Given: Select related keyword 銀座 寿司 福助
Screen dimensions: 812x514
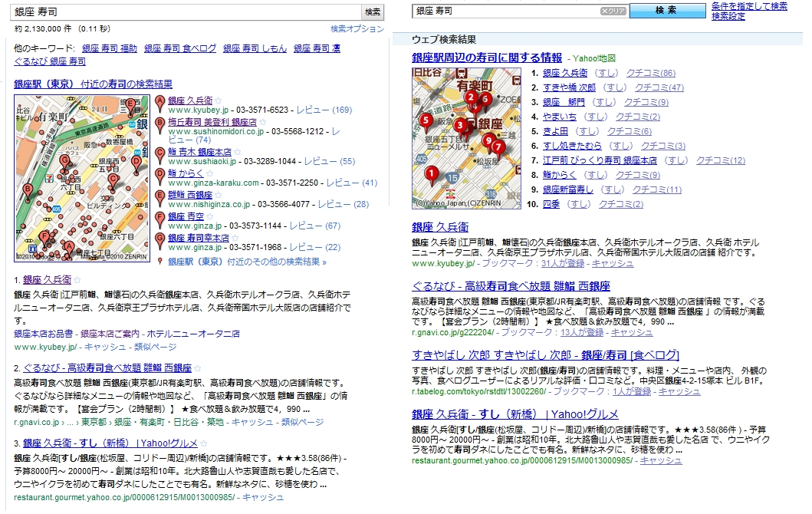Looking at the screenshot, I should tap(110, 48).
